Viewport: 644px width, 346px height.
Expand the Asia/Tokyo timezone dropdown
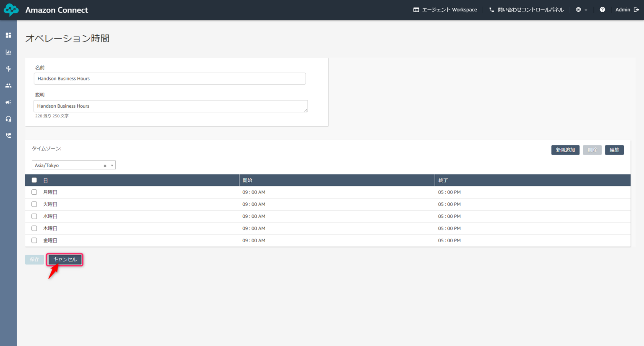click(112, 165)
